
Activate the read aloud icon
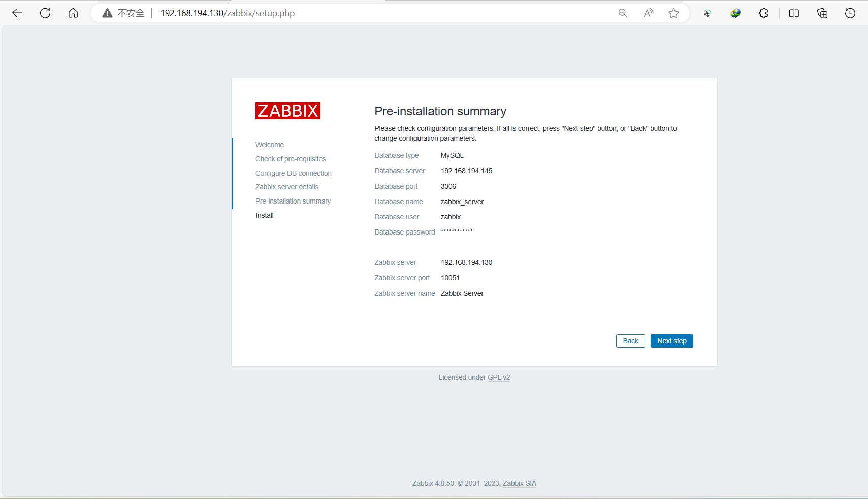pos(649,13)
